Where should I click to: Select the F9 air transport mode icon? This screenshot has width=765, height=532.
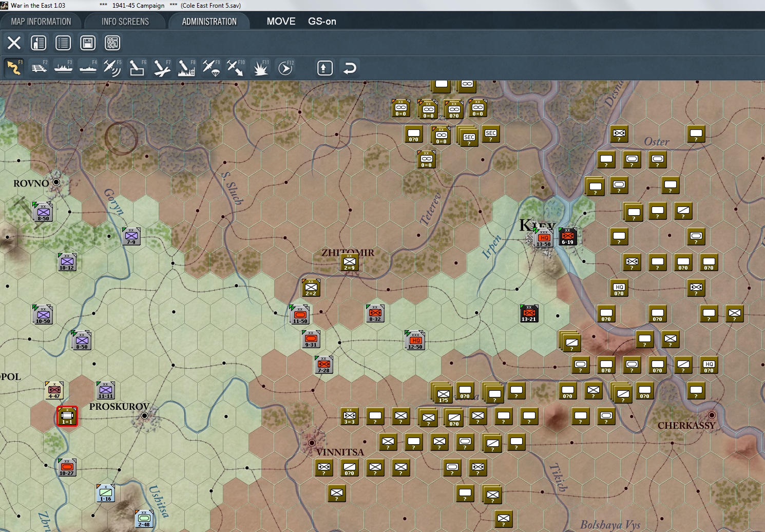tap(211, 68)
